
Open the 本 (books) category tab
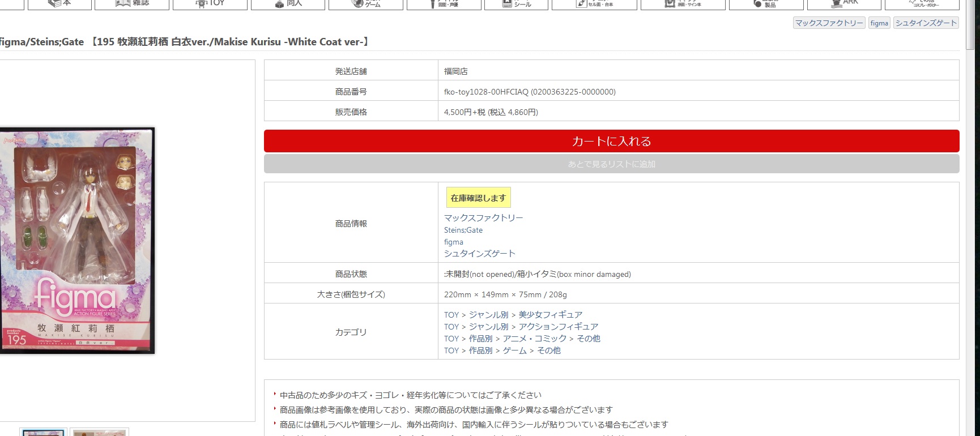[59, 5]
